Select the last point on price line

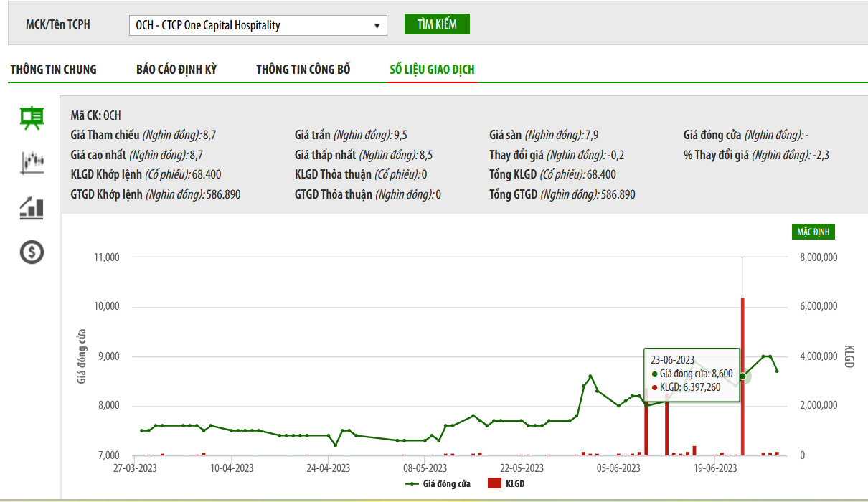tap(777, 371)
